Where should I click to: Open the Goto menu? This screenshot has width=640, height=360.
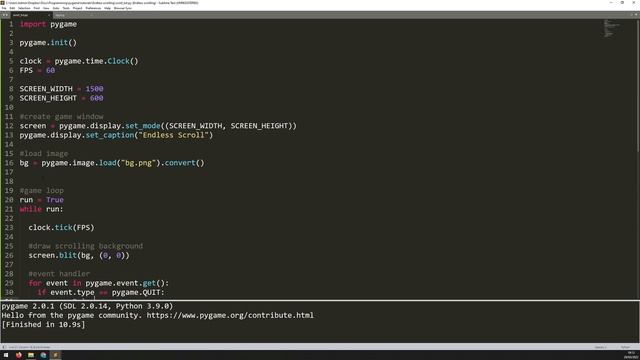[56, 8]
